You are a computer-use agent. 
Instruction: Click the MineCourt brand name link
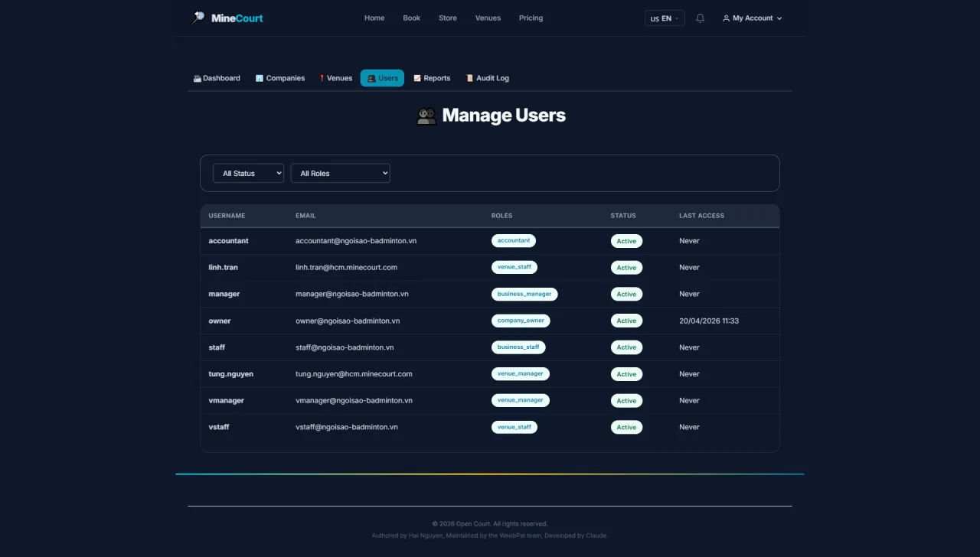pos(237,18)
